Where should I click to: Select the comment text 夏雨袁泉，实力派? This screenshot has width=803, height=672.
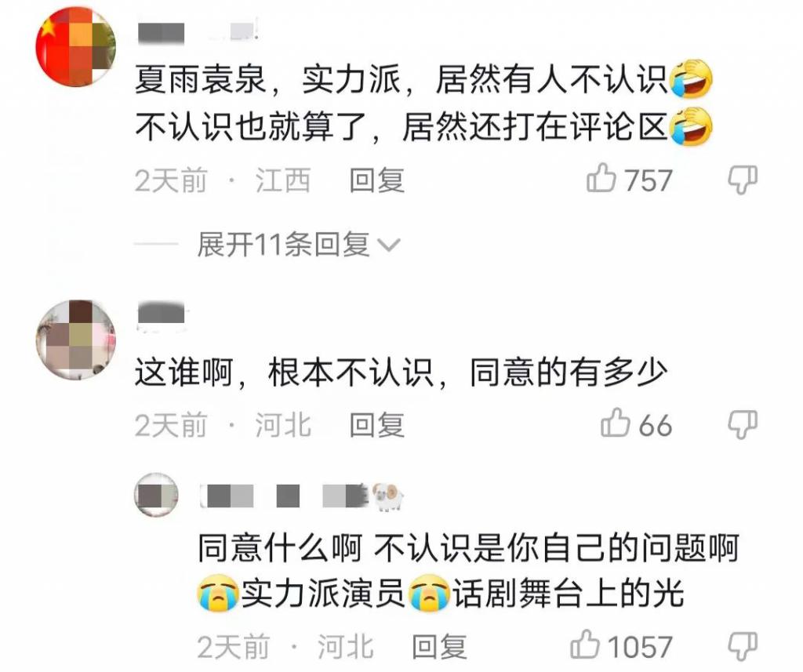click(268, 81)
